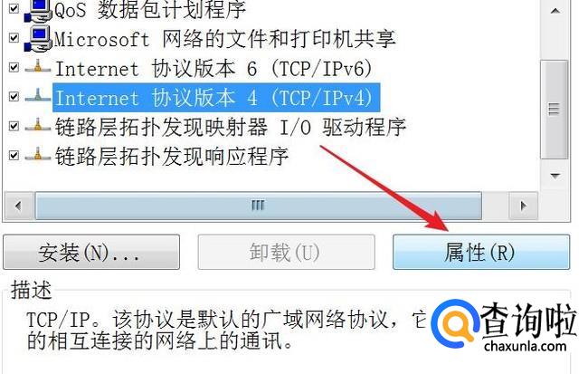Viewport: 588px width, 374px height.
Task: Click the vertical scrollbar down arrow
Action: coord(555,176)
